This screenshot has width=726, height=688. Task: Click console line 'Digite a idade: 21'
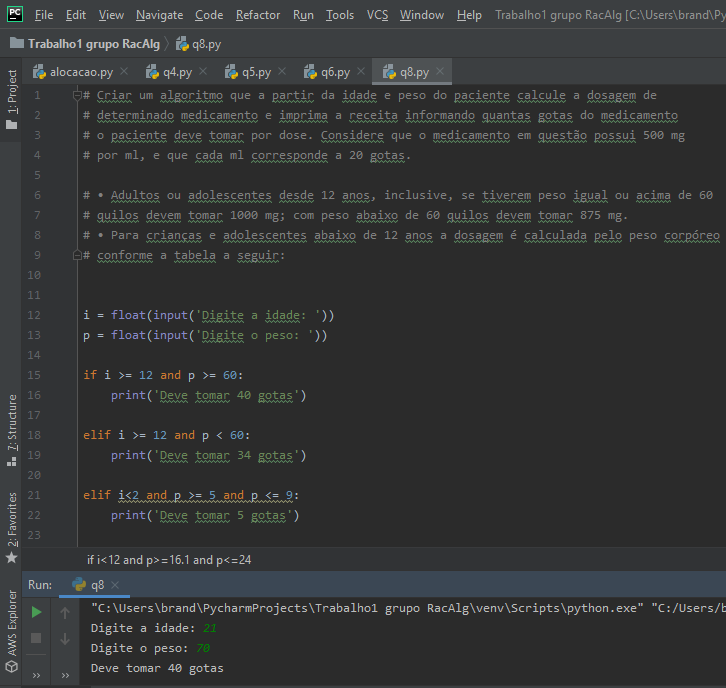pyautogui.click(x=154, y=628)
